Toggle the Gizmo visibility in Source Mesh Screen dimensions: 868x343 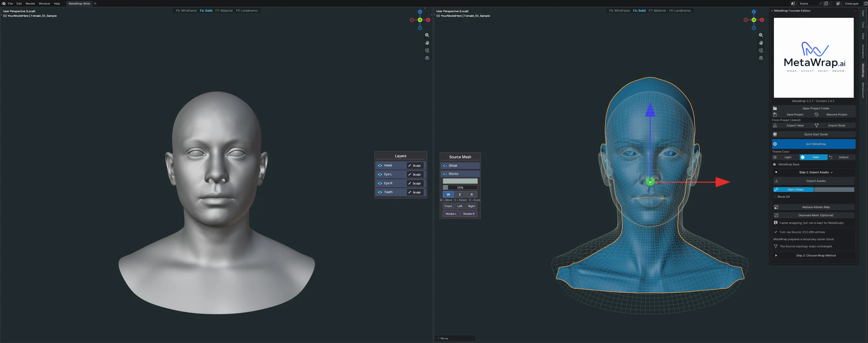click(445, 174)
